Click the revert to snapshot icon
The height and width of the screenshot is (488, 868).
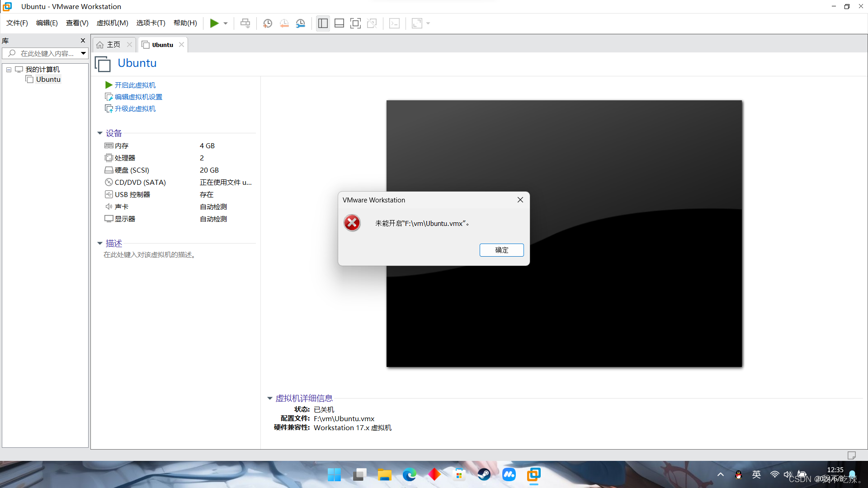[284, 23]
